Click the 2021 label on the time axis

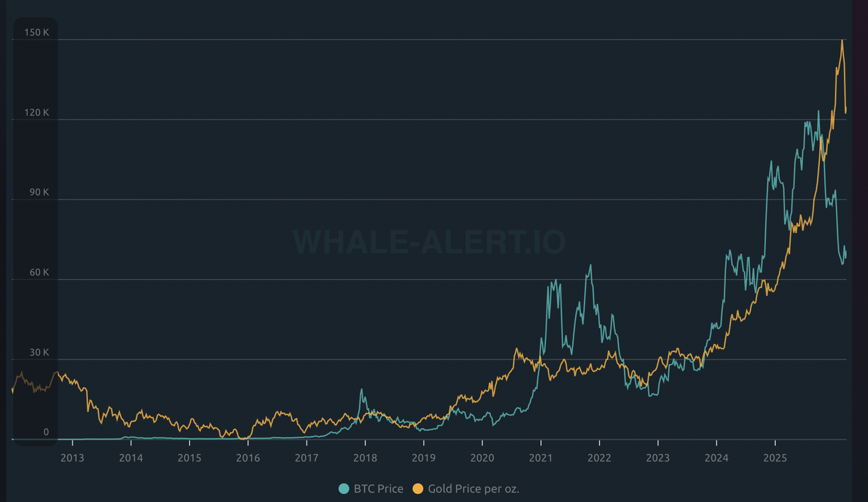[x=540, y=458]
